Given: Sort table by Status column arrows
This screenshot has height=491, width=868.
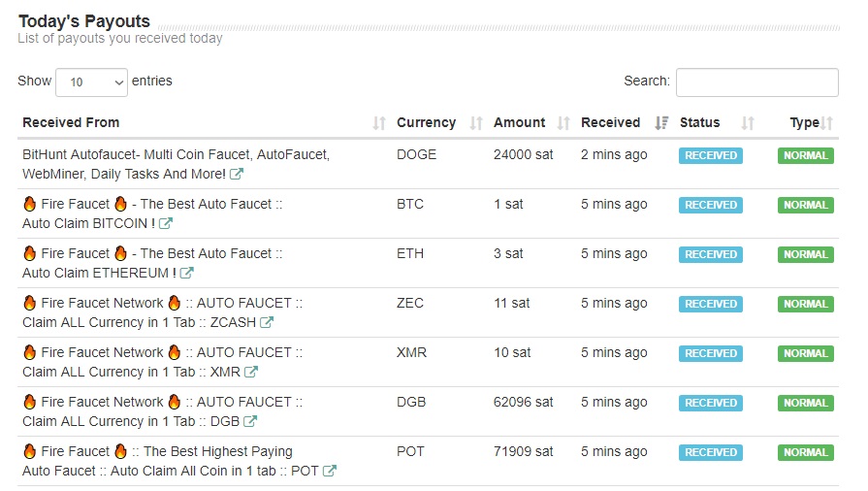Looking at the screenshot, I should click(x=748, y=122).
